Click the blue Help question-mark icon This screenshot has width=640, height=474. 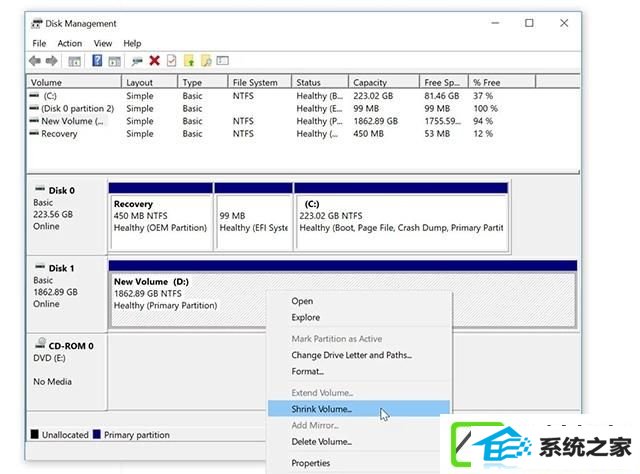pyautogui.click(x=97, y=61)
